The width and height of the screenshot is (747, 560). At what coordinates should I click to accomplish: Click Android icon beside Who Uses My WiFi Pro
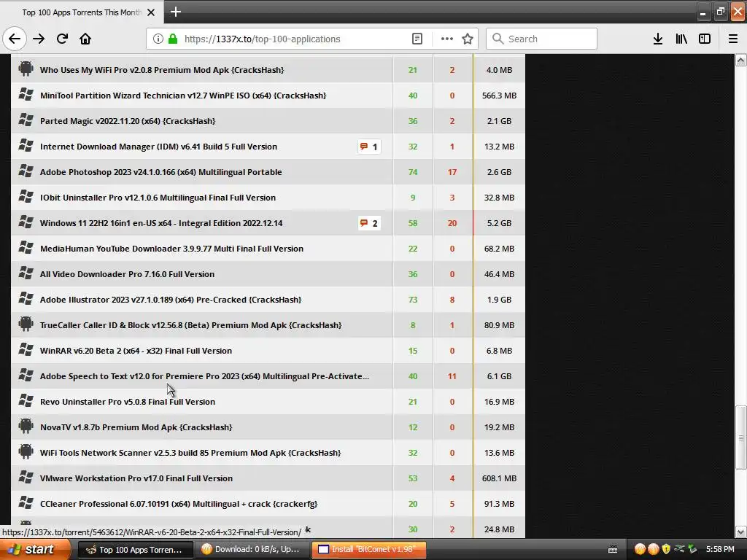tap(26, 69)
